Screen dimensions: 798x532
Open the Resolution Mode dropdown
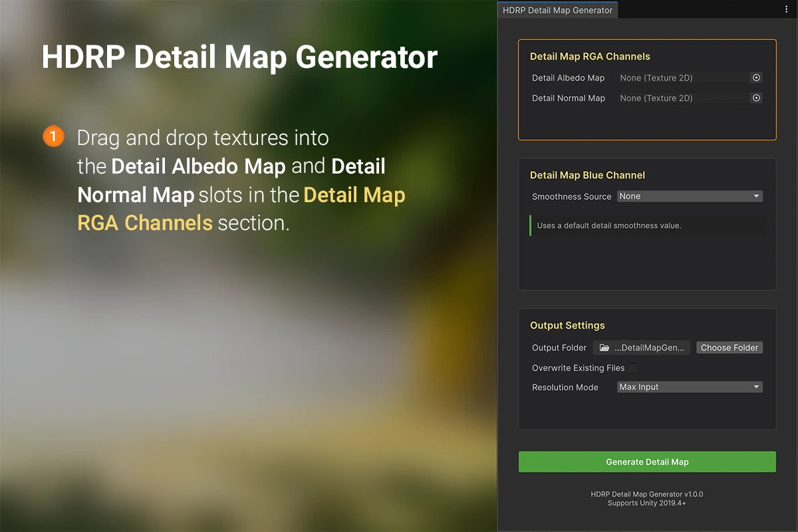click(690, 387)
